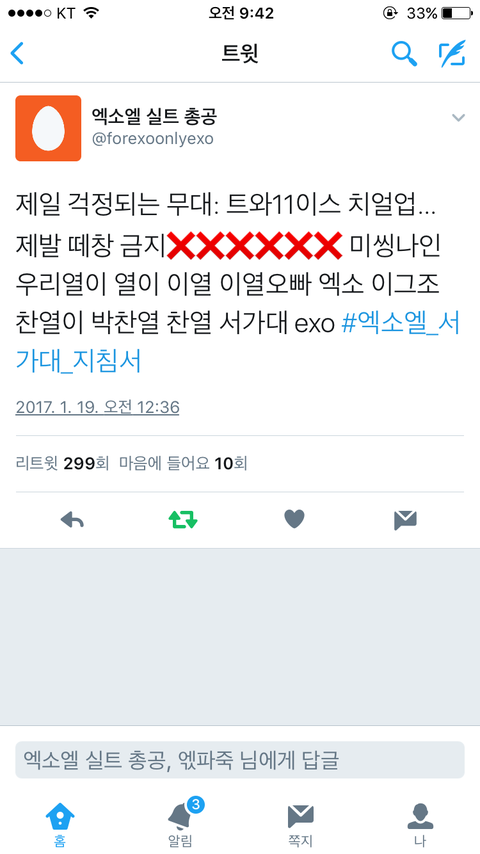View the 10 likes list

pyautogui.click(x=183, y=463)
